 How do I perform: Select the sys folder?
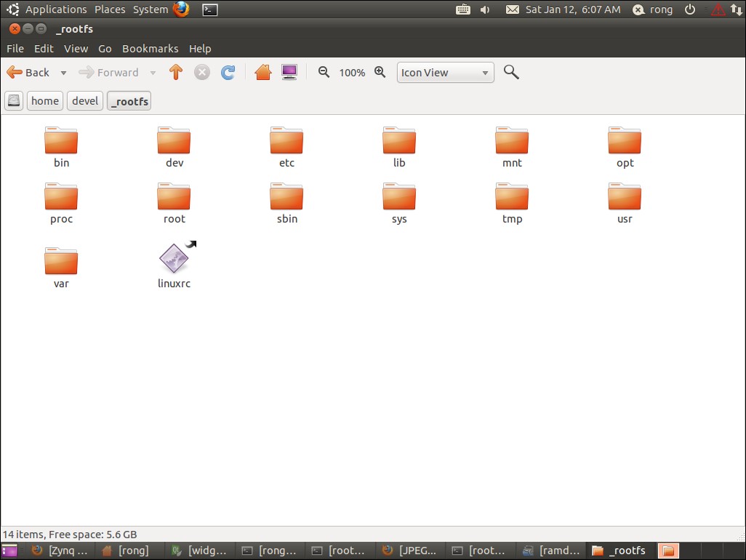coord(399,203)
